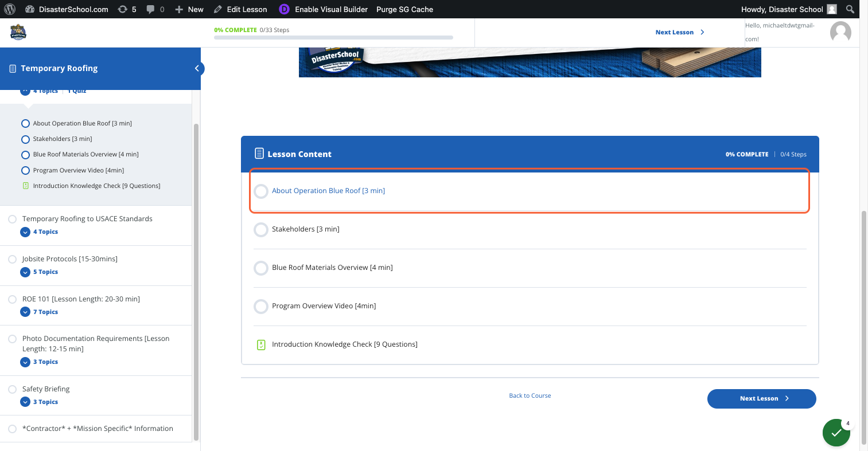This screenshot has width=868, height=451.
Task: Expand 7 Topics under ROE 101
Action: tap(39, 312)
